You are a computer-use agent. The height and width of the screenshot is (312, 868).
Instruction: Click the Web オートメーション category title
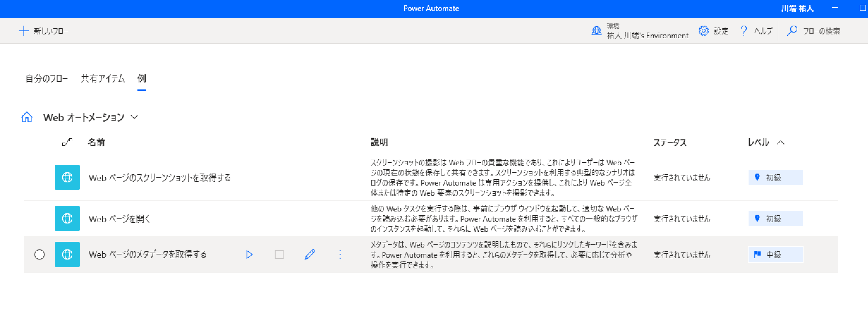(x=84, y=117)
